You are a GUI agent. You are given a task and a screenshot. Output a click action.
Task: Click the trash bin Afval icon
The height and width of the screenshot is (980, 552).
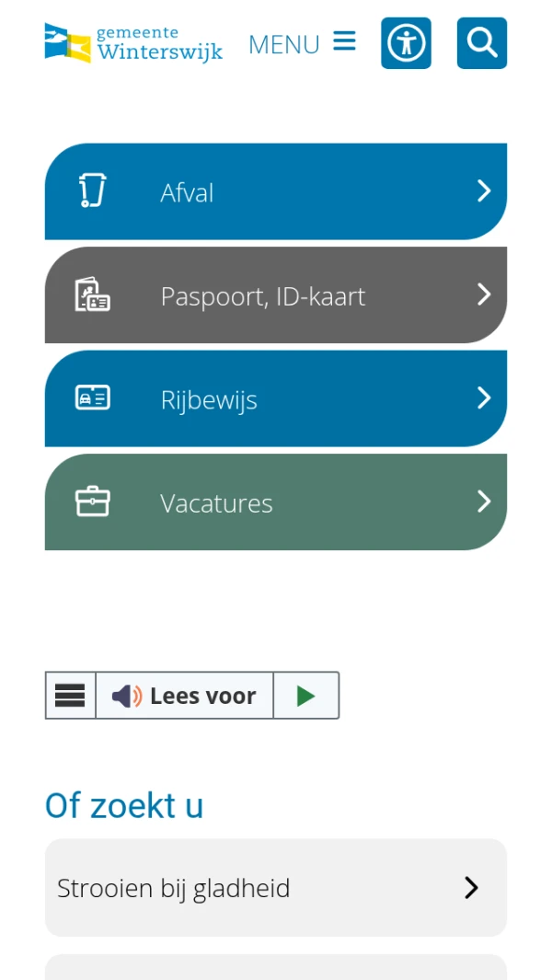tap(92, 191)
